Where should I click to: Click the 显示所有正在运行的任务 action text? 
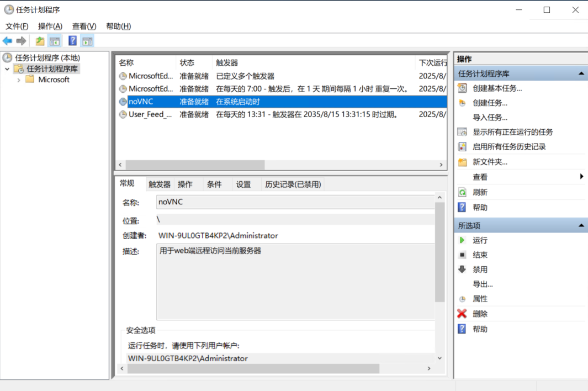tap(512, 132)
